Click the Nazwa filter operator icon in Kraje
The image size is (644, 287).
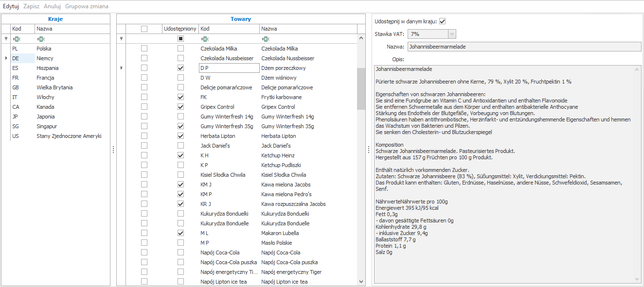pyautogui.click(x=41, y=39)
